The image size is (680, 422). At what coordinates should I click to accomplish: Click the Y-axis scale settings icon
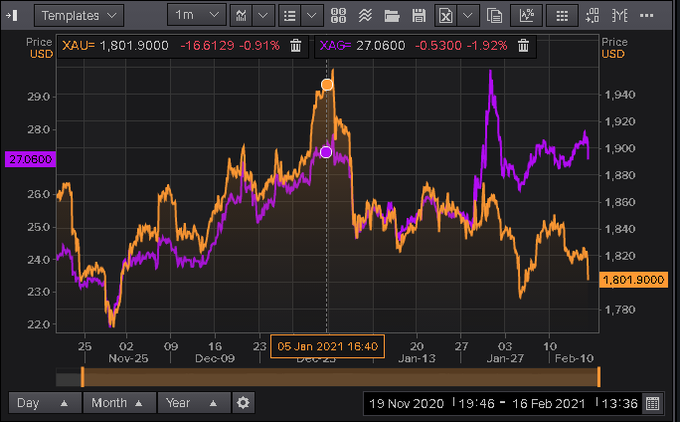click(x=619, y=16)
